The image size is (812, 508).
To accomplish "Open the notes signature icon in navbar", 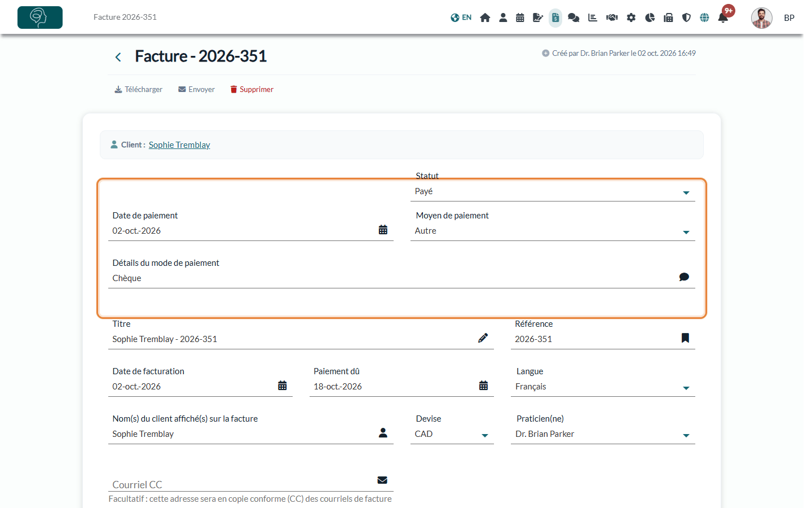I will click(538, 17).
